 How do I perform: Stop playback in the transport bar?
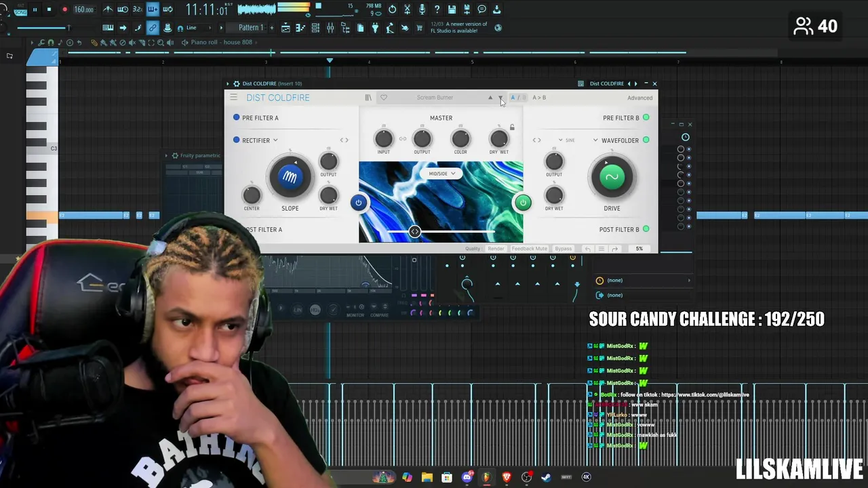click(x=50, y=9)
